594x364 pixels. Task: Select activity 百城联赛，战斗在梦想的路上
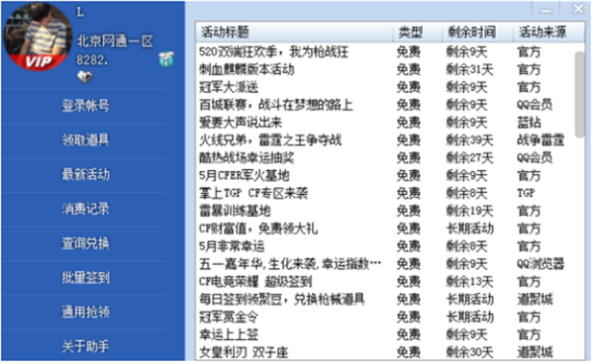(x=276, y=105)
